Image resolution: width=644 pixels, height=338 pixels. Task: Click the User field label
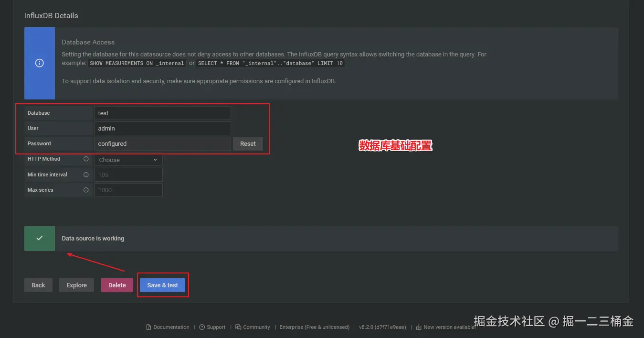pos(33,128)
